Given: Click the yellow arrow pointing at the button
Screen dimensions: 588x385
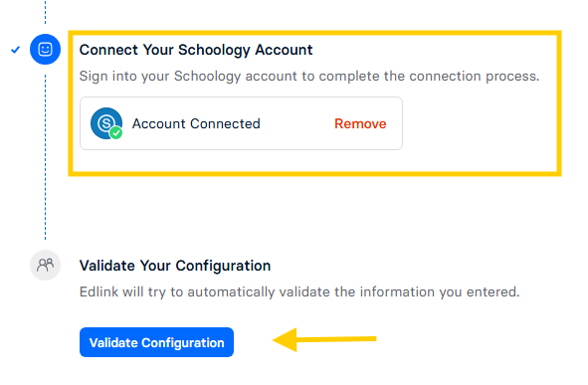Looking at the screenshot, I should coord(324,339).
